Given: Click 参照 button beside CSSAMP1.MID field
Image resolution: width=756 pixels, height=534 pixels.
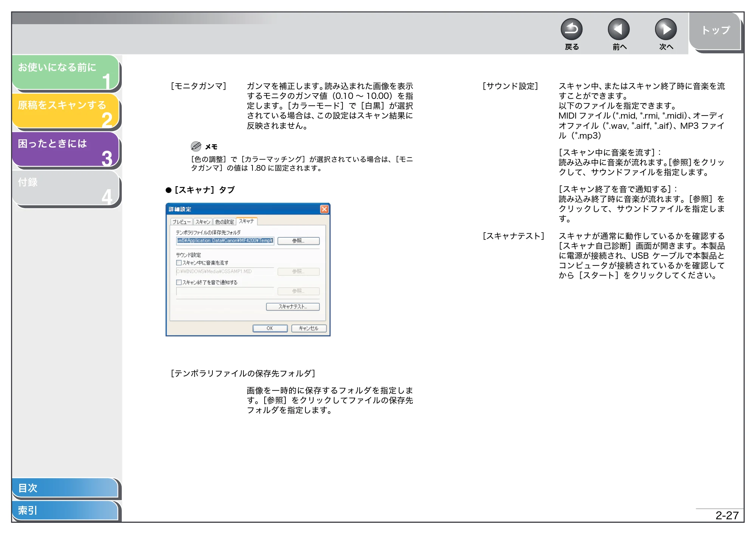Looking at the screenshot, I should point(299,272).
